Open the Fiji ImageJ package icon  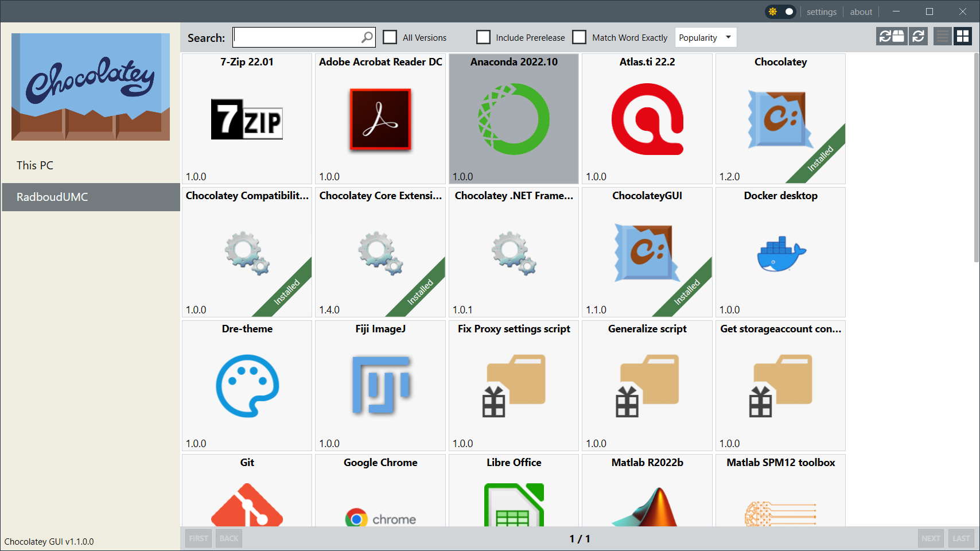click(x=381, y=385)
